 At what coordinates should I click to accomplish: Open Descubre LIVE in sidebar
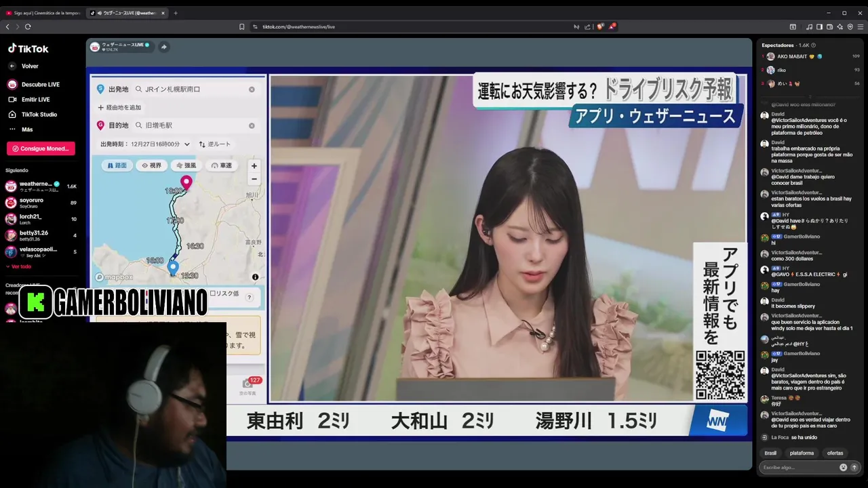[x=33, y=85]
